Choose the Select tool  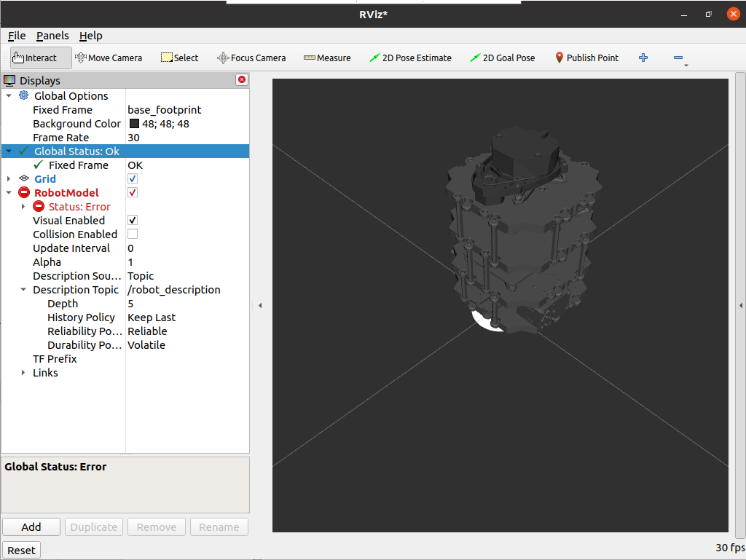[179, 58]
